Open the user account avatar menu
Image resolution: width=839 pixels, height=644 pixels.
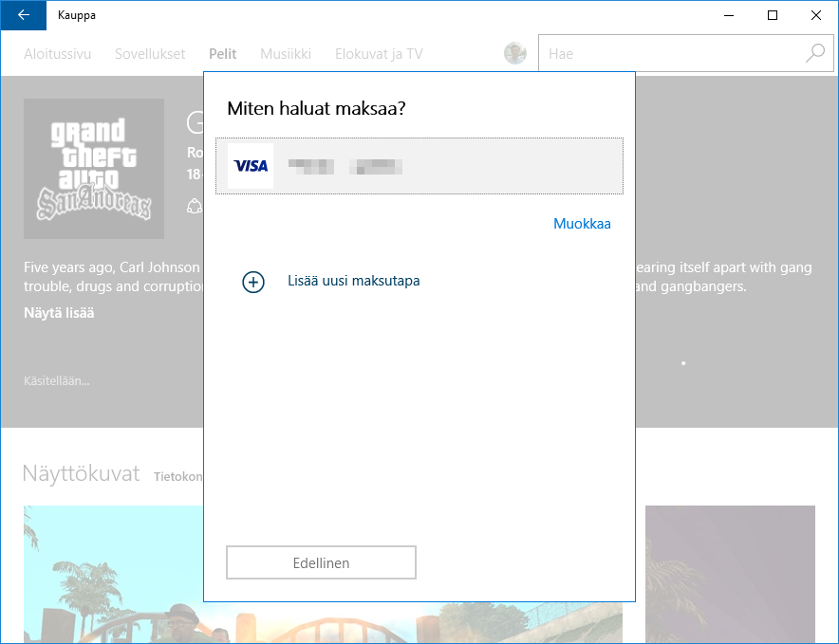515,54
